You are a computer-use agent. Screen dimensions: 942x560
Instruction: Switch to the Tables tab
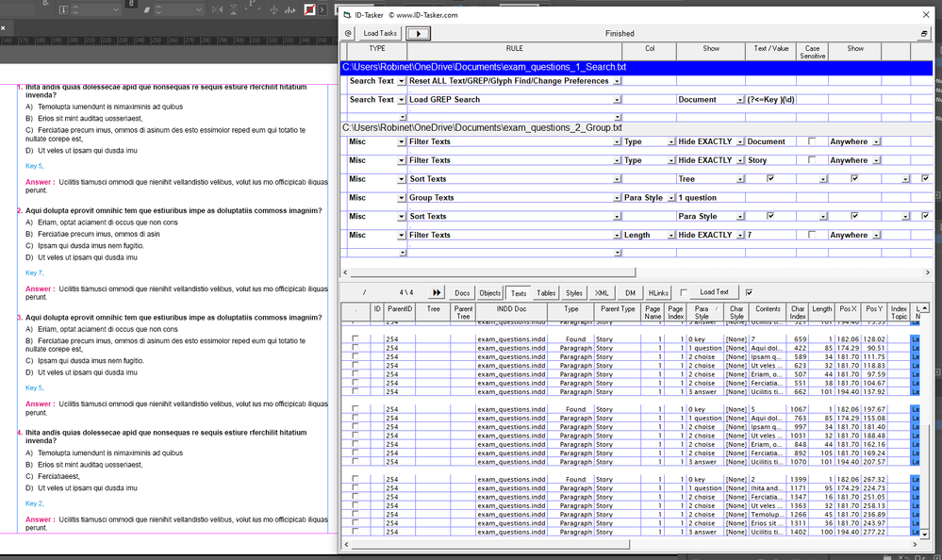tap(546, 293)
